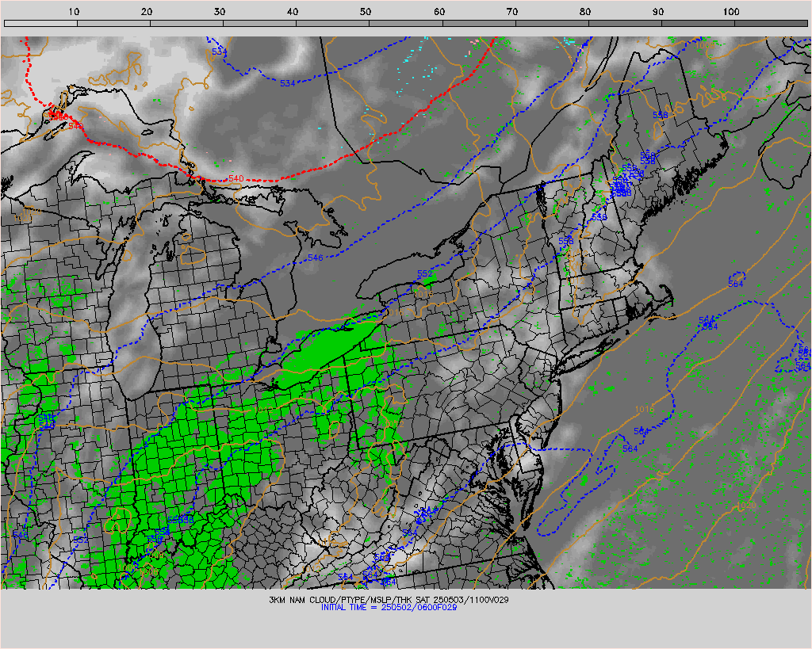Click the orange 1020 pressure label over the ocean
The image size is (812, 649).
click(x=745, y=505)
